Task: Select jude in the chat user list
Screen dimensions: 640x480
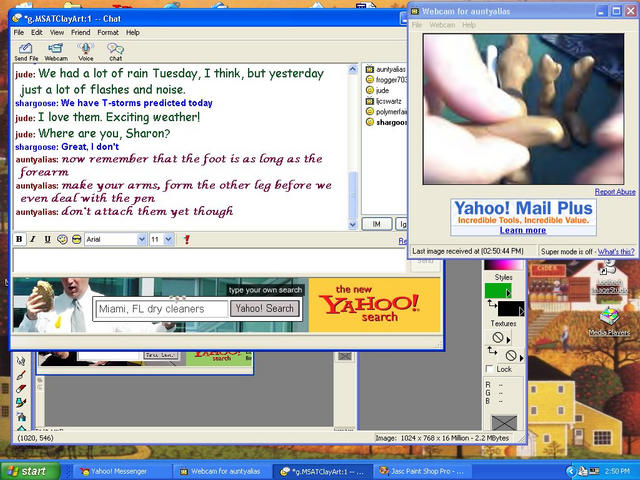Action: point(378,90)
